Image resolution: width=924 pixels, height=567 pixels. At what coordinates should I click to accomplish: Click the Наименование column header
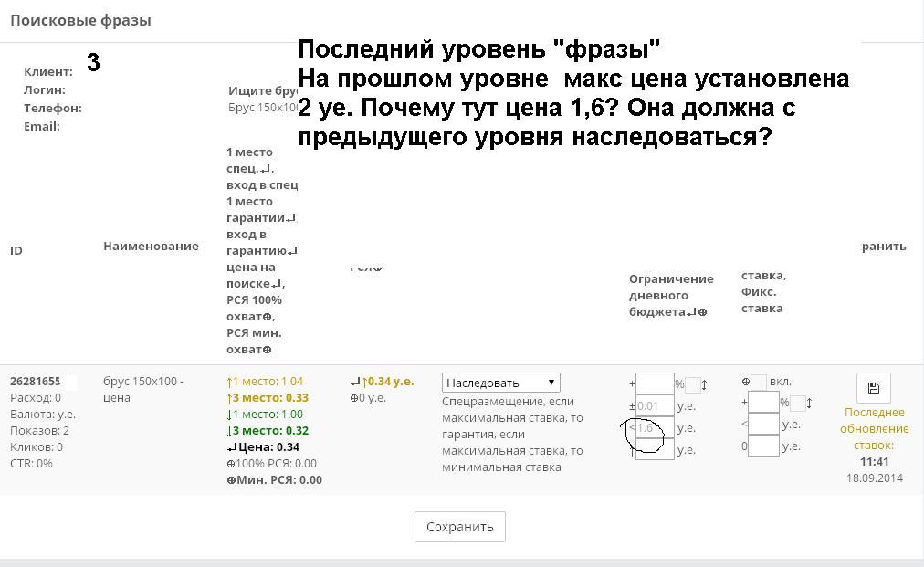click(151, 246)
